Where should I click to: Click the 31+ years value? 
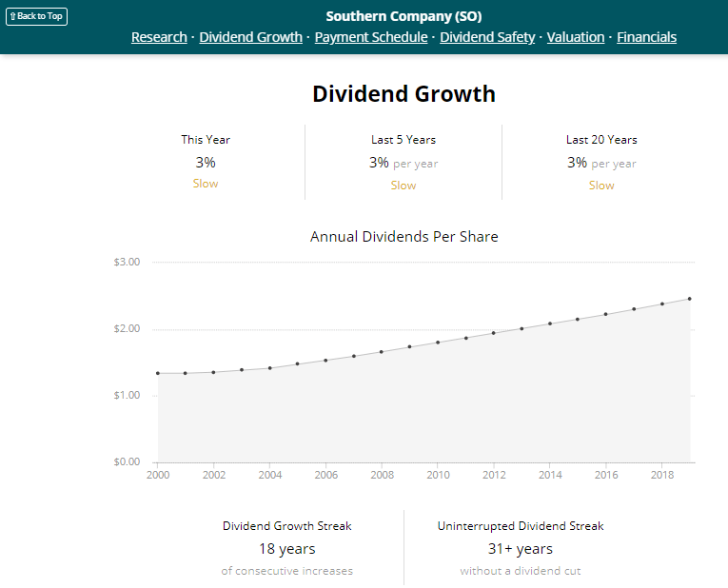pyautogui.click(x=521, y=549)
